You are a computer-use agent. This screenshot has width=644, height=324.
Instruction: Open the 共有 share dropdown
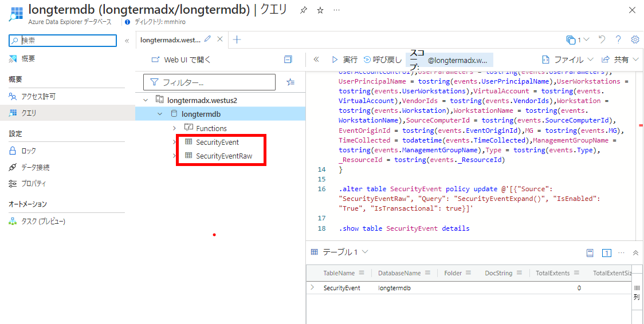pos(620,60)
